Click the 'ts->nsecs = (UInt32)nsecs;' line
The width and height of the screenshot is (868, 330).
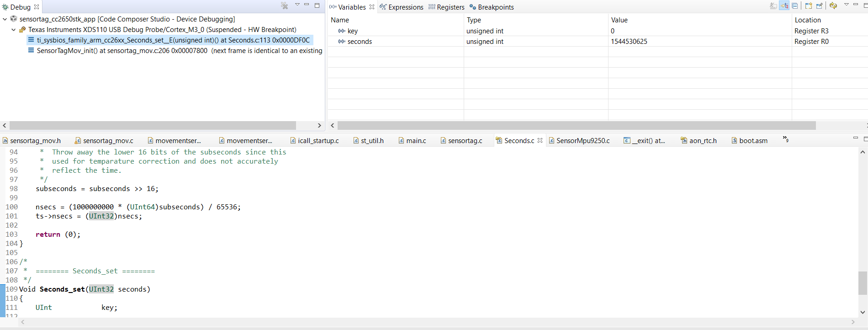point(89,216)
